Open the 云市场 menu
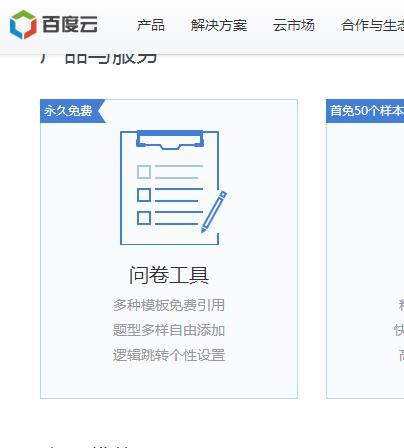The width and height of the screenshot is (404, 448). pos(294,25)
